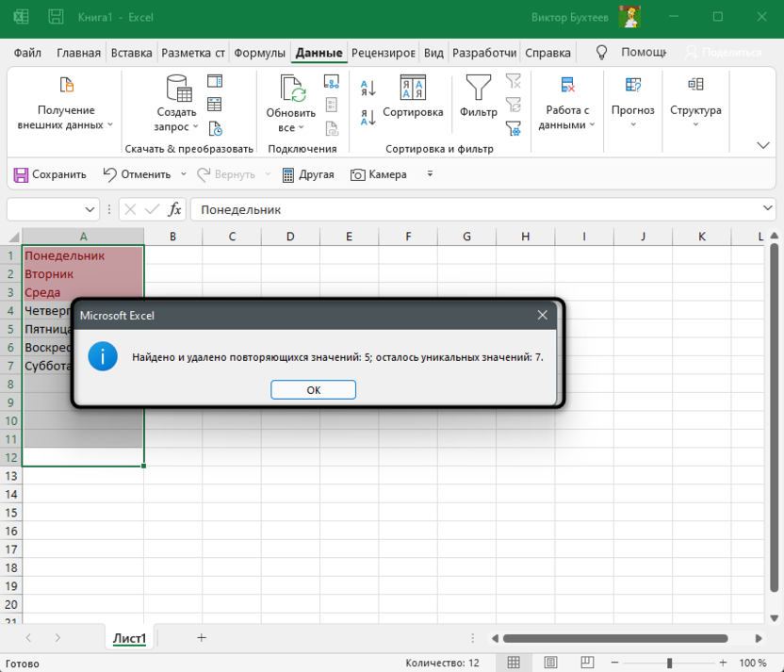784x672 pixels.
Task: Open the advanced filter icon
Action: point(514,128)
